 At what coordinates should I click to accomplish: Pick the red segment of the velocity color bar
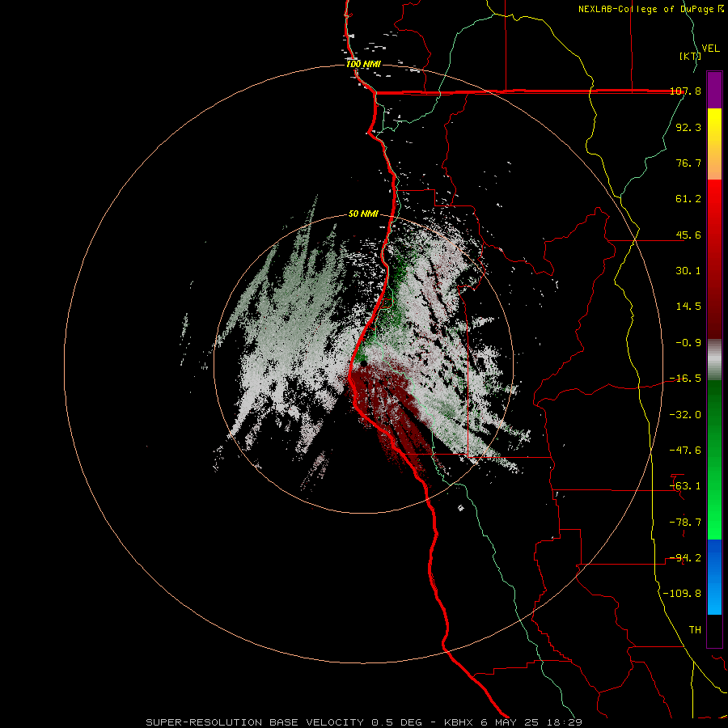pyautogui.click(x=714, y=259)
